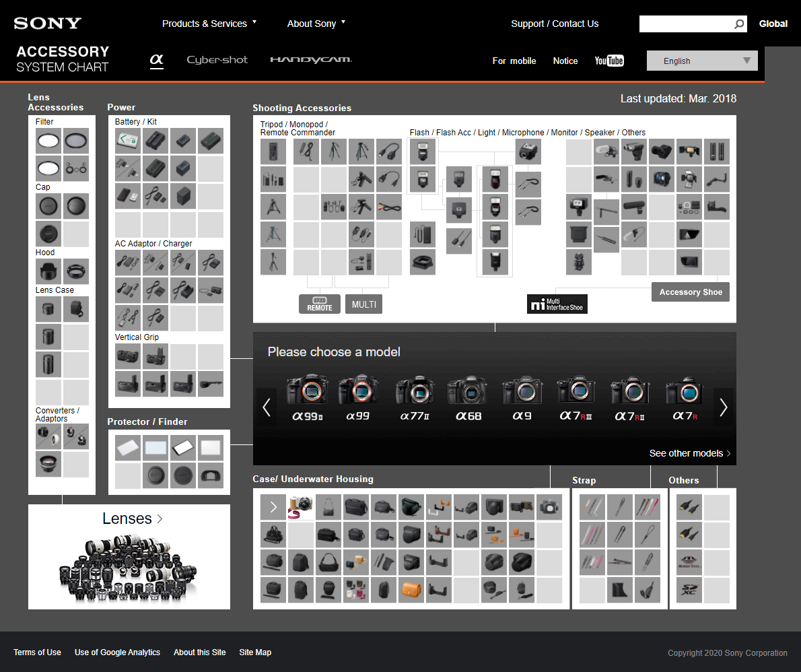Switch to the Handycam tab
Screen dimensions: 801x672
click(x=311, y=60)
